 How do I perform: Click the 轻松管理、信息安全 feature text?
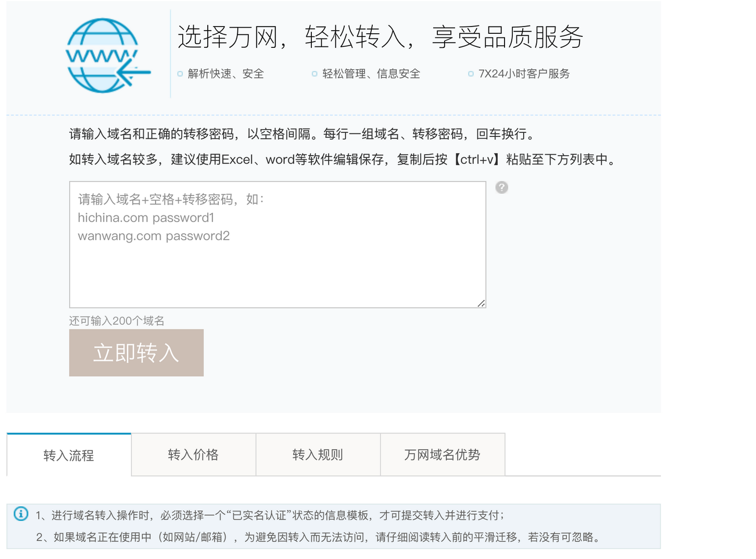click(x=371, y=74)
